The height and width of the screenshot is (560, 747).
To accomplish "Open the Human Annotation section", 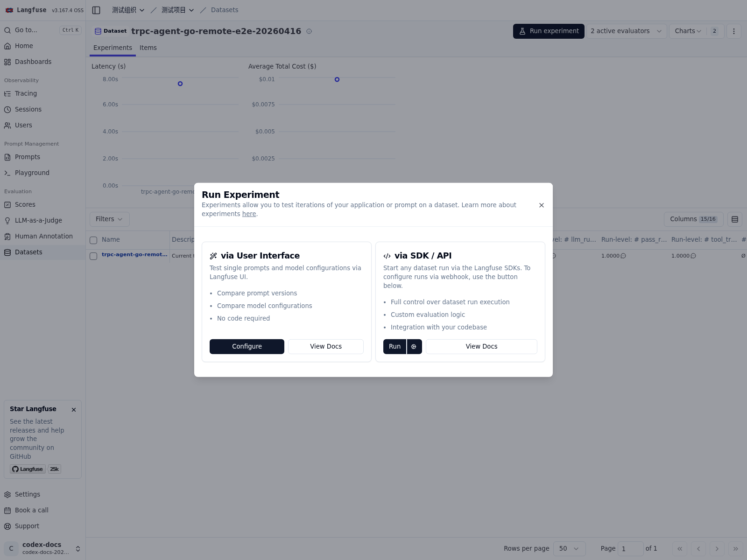I will point(43,236).
